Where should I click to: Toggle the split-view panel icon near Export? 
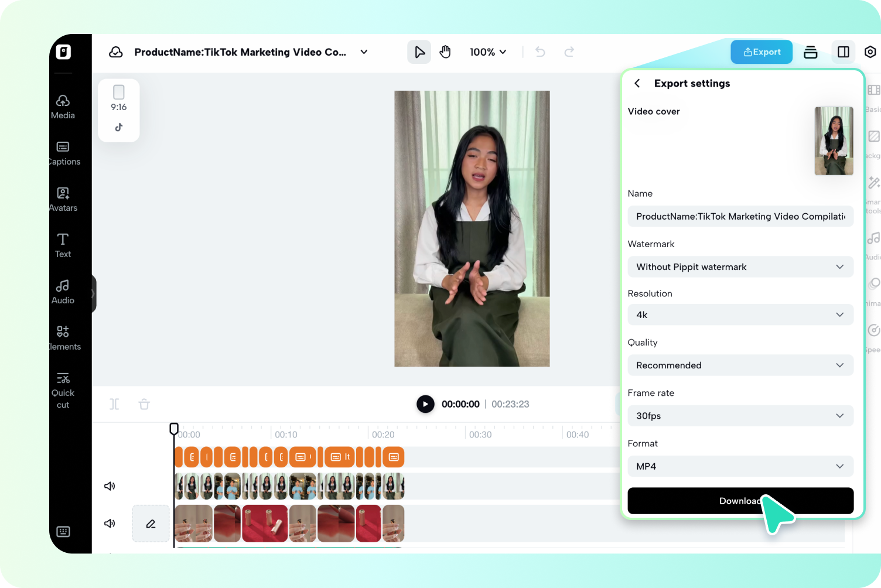(x=843, y=52)
